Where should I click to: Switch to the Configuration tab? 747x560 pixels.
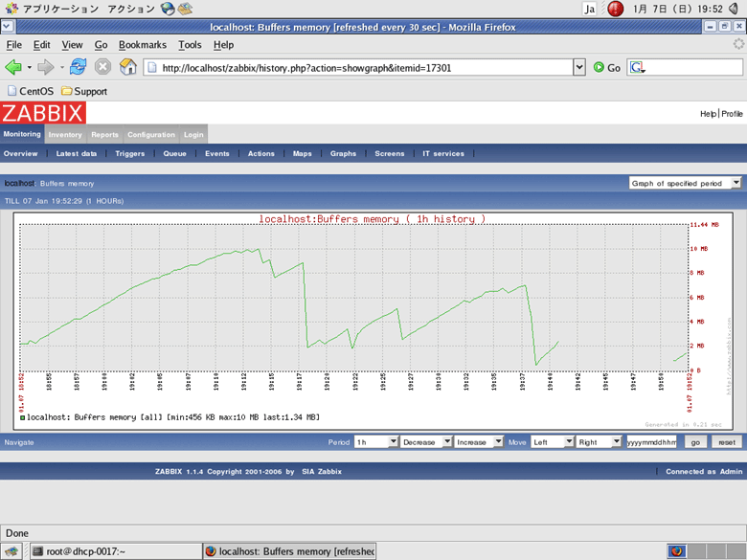click(x=151, y=135)
